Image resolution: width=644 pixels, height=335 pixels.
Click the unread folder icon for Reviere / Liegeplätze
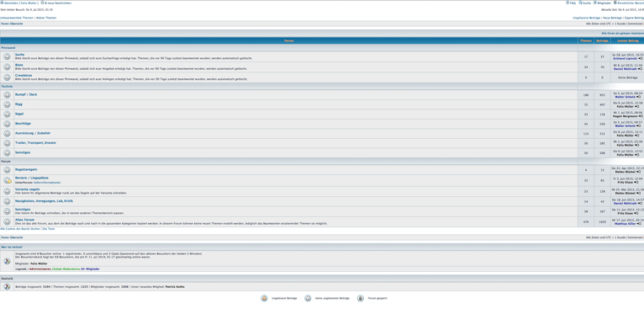[x=7, y=180]
